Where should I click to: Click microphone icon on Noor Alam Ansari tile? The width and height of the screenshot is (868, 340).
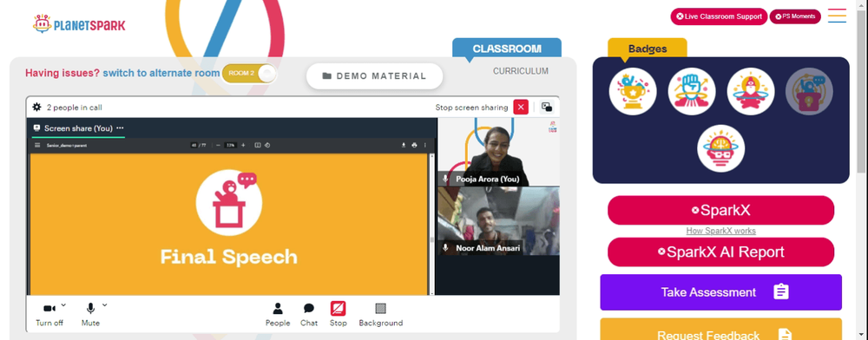pyautogui.click(x=445, y=248)
